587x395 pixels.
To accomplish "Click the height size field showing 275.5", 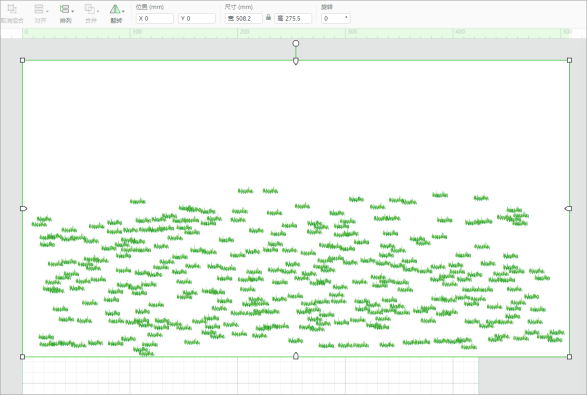I will click(x=293, y=18).
